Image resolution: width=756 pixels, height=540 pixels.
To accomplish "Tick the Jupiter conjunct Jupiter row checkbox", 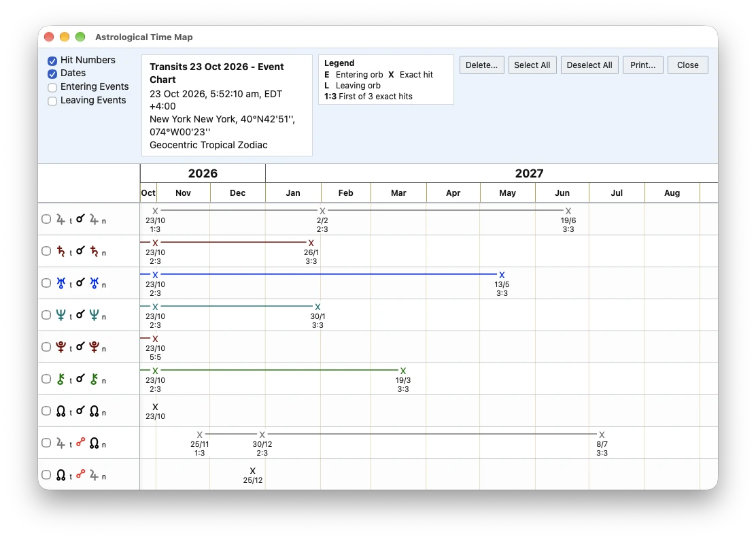I will tap(46, 219).
